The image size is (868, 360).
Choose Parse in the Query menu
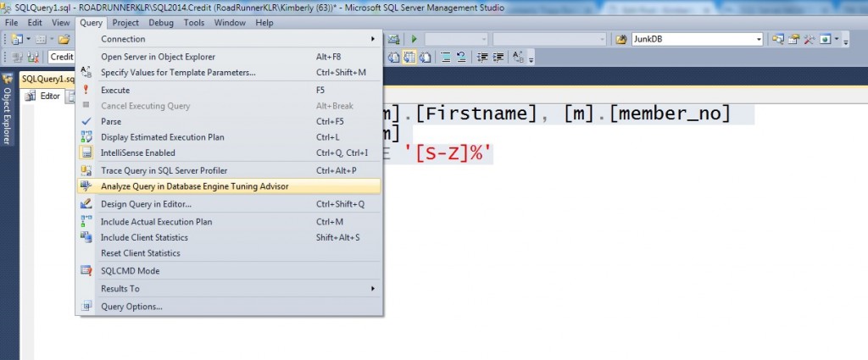point(229,121)
